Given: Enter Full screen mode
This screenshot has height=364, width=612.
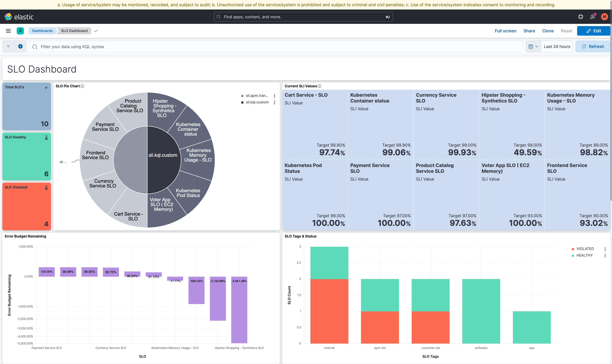Looking at the screenshot, I should (506, 31).
